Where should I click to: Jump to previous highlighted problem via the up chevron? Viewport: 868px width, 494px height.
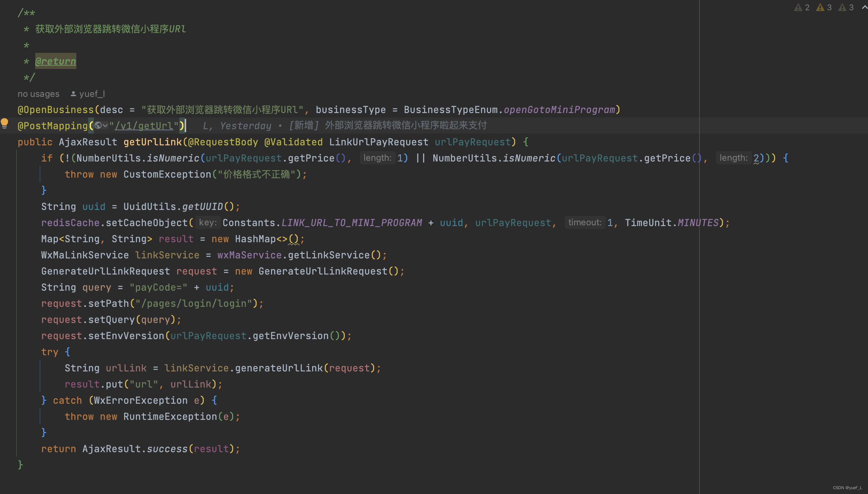864,7
